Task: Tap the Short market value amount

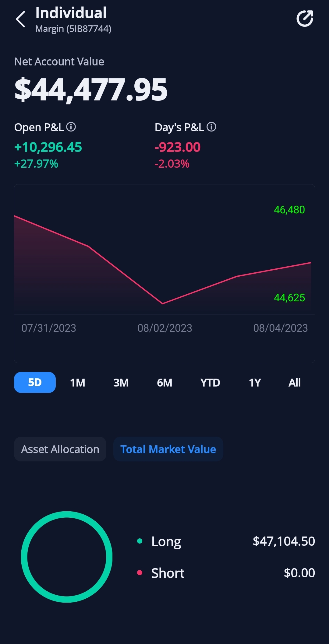Action: pyautogui.click(x=299, y=573)
